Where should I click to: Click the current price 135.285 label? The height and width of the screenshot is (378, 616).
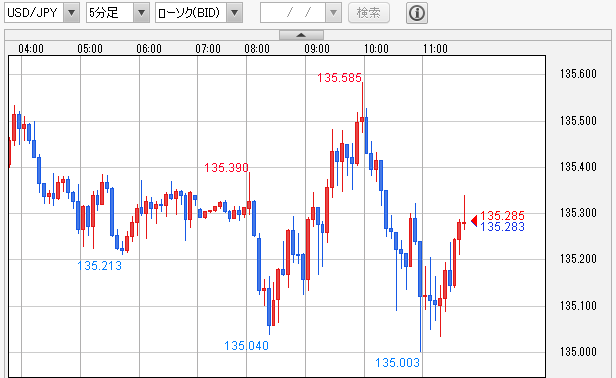[502, 216]
